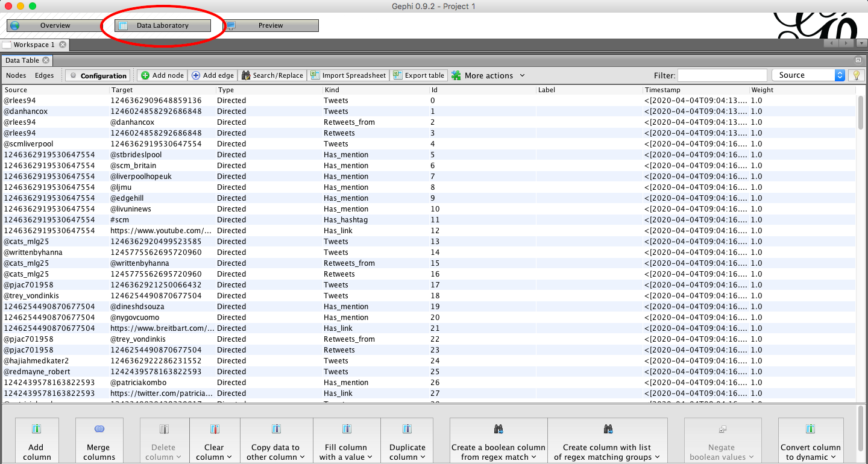Close the Workspace 1 tab
The height and width of the screenshot is (464, 868).
coord(63,45)
